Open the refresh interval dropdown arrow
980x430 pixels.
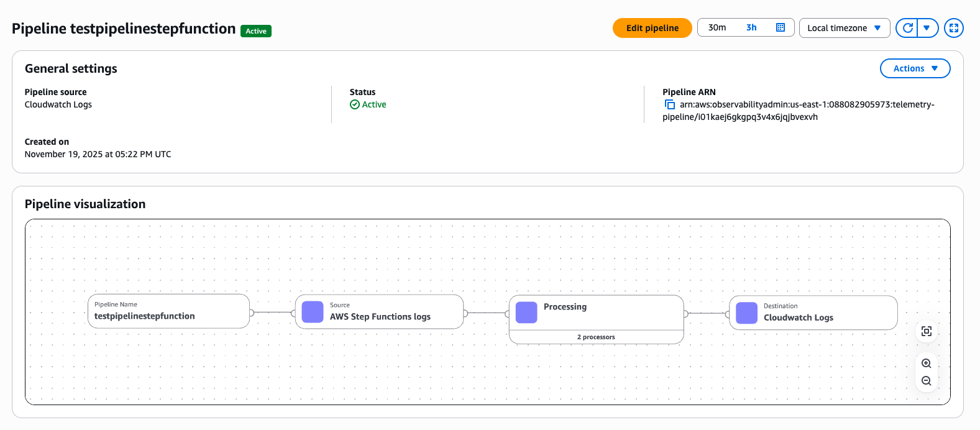(x=927, y=28)
